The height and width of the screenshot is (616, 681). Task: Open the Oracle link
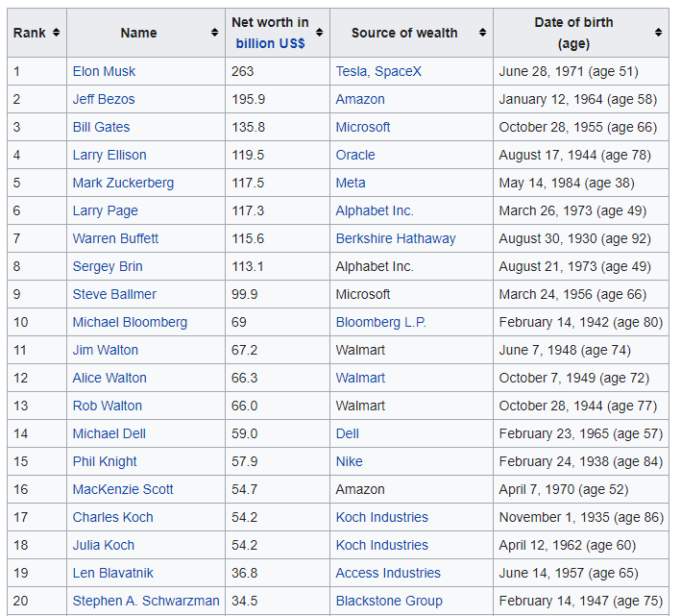355,155
